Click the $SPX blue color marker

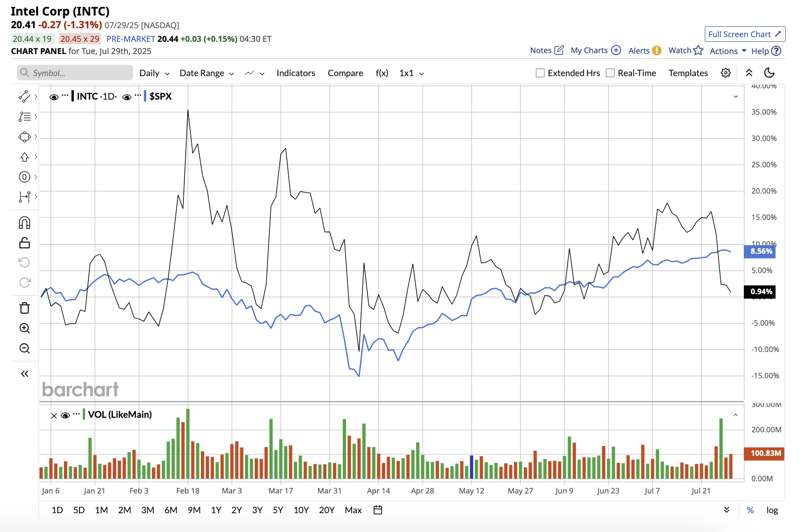145,96
